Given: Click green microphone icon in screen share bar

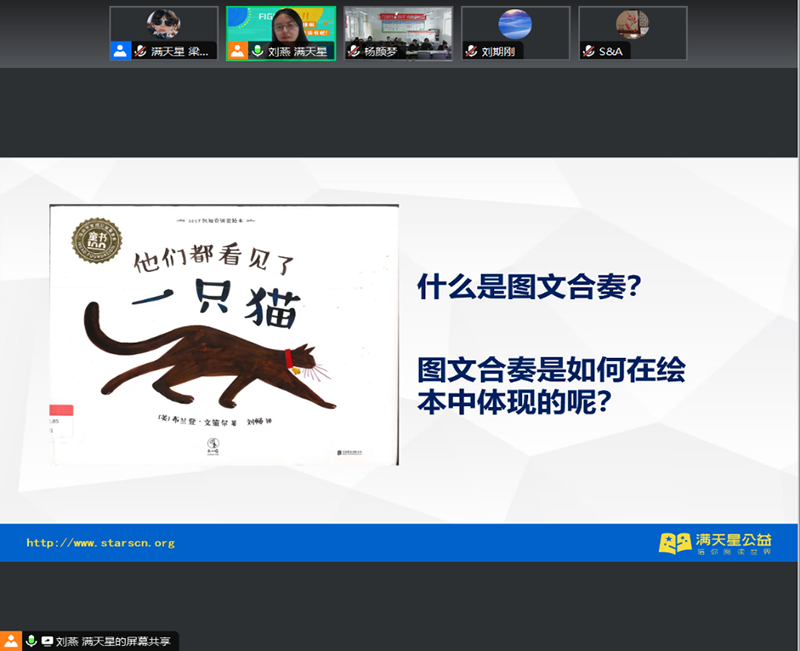Looking at the screenshot, I should [x=31, y=641].
